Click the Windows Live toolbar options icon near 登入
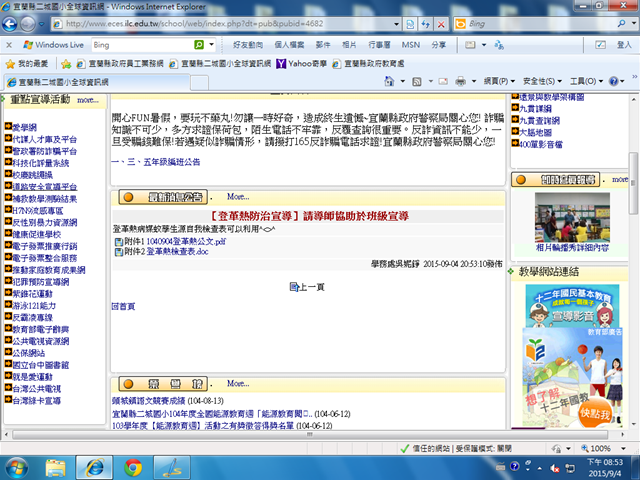The image size is (640, 480). pyautogui.click(x=600, y=45)
